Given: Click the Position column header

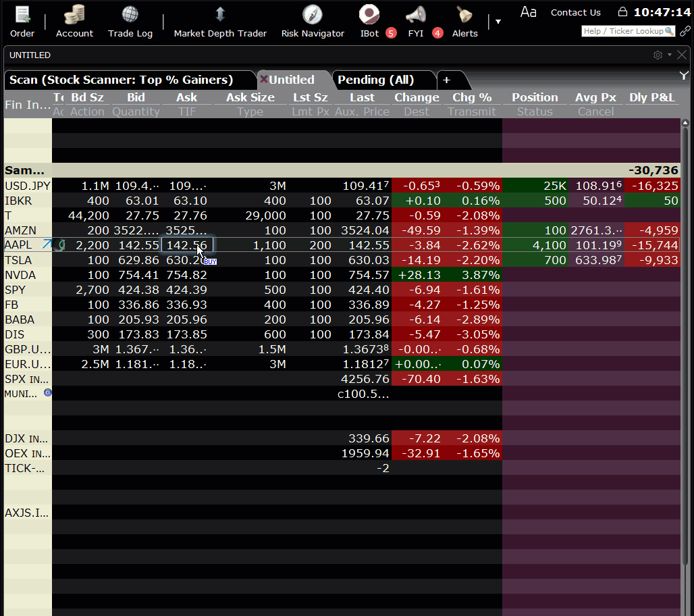Looking at the screenshot, I should tap(535, 97).
